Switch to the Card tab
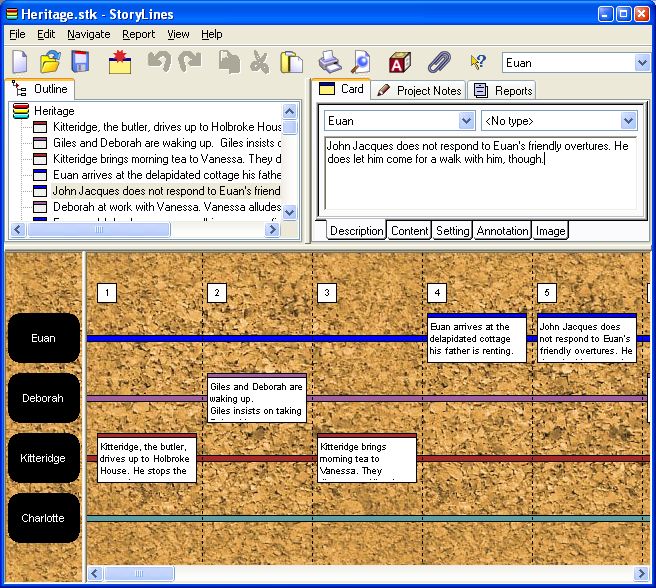The image size is (656, 588). point(341,89)
